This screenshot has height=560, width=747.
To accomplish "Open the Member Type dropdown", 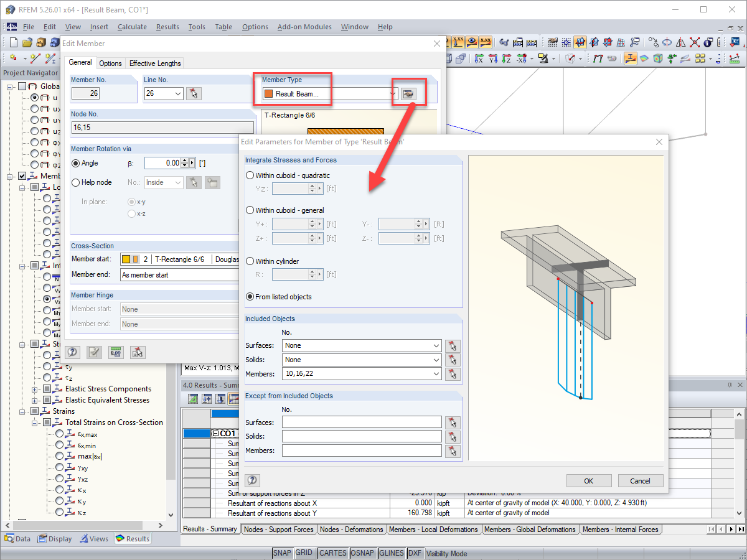I will coord(393,94).
